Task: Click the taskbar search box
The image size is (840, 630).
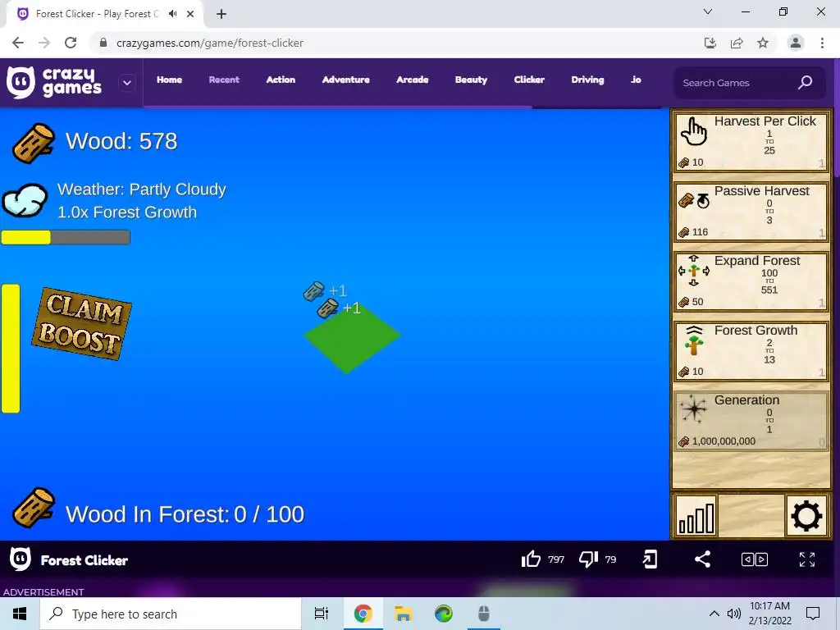Action: 171,614
